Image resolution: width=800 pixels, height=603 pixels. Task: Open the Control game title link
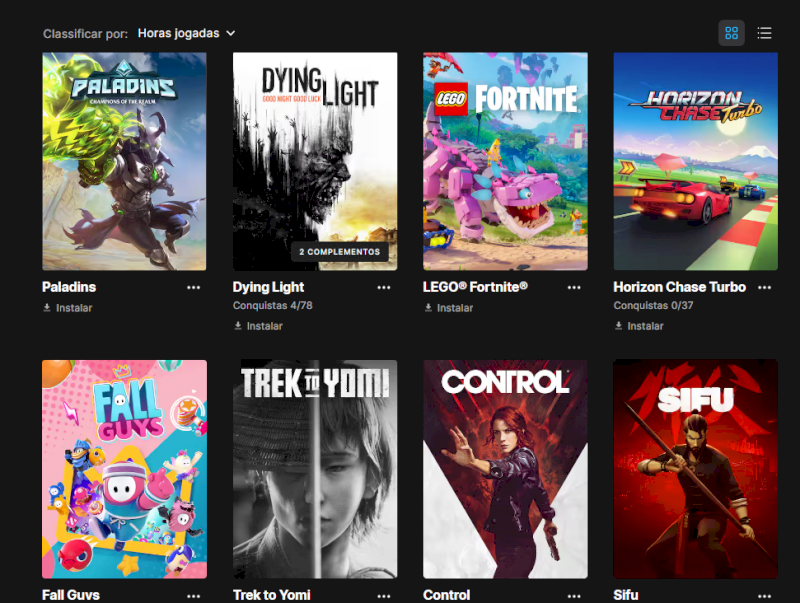click(446, 595)
